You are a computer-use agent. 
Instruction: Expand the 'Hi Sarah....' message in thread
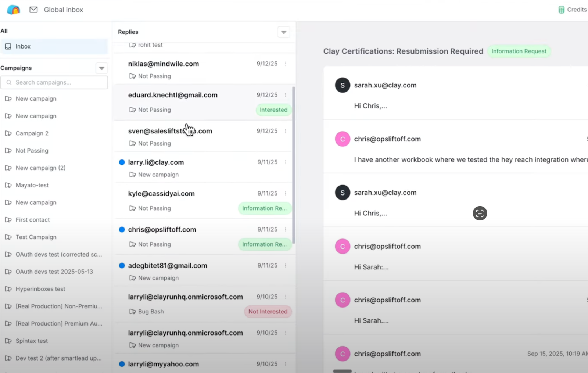[x=456, y=308]
